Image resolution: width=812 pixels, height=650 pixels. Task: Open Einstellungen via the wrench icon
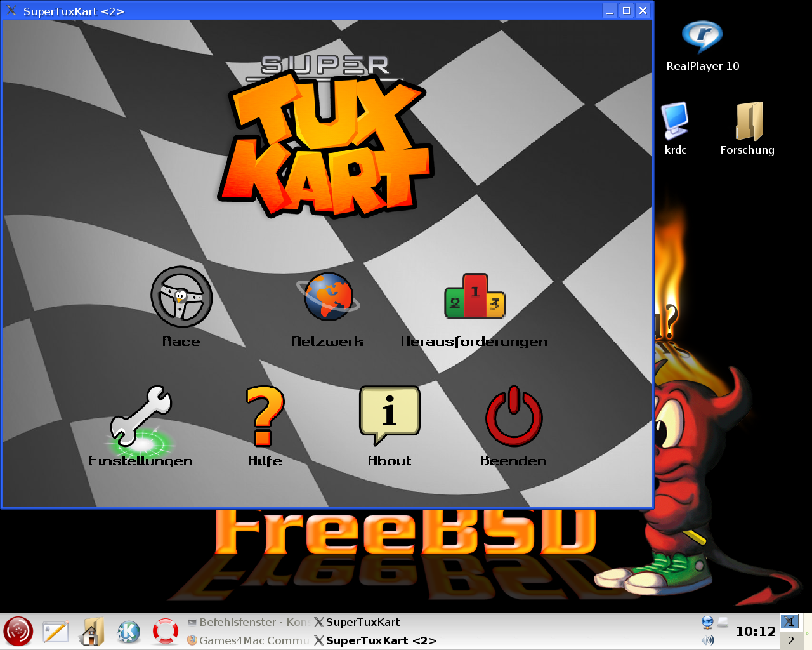[141, 416]
